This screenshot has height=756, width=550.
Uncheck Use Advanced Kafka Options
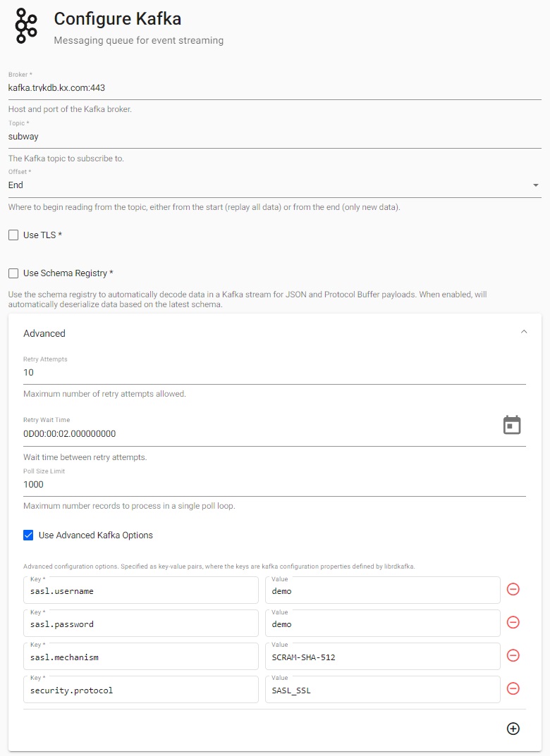click(28, 535)
